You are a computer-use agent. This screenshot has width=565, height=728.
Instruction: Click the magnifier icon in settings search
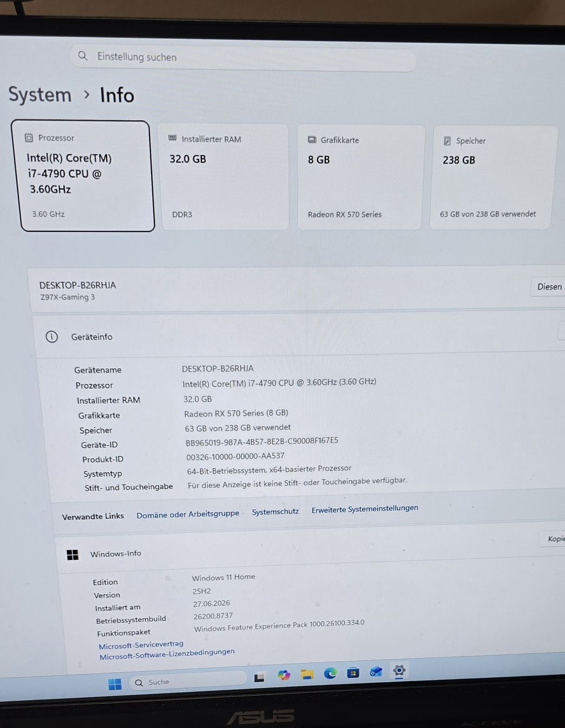[83, 56]
